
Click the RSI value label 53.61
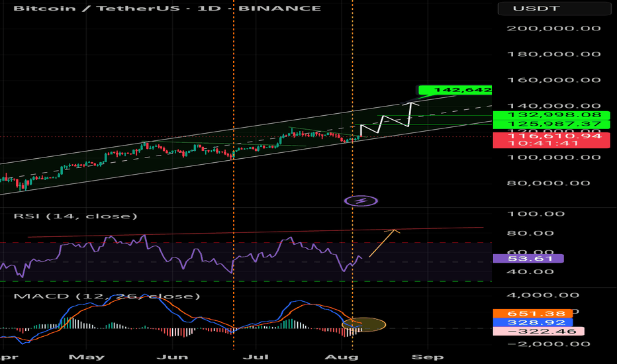pyautogui.click(x=528, y=259)
